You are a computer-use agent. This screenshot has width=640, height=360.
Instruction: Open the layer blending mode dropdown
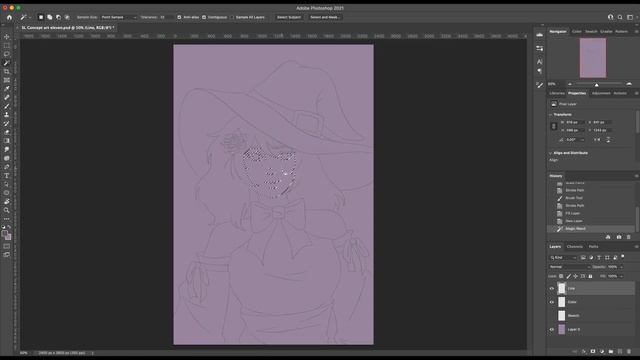pos(569,267)
